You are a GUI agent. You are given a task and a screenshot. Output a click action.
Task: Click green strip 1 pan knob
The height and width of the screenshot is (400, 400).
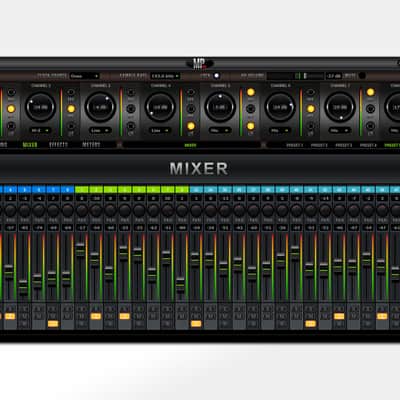click(x=82, y=211)
